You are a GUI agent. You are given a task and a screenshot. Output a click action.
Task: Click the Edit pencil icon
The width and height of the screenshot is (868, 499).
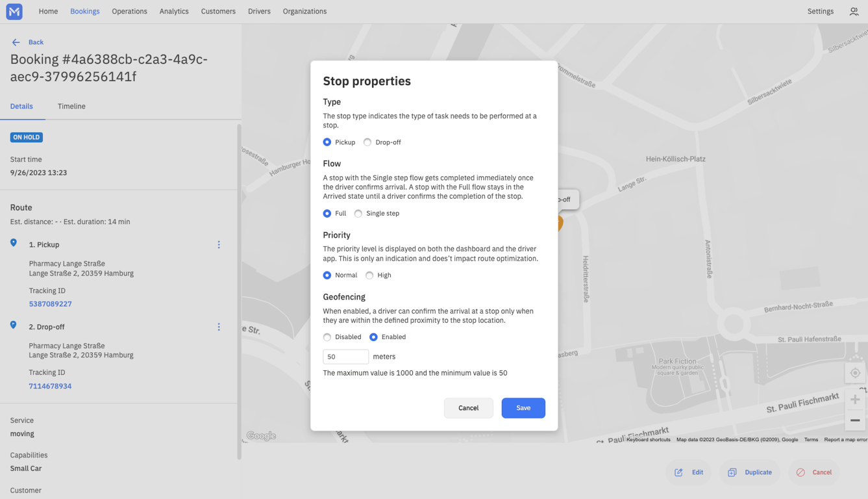click(x=678, y=472)
